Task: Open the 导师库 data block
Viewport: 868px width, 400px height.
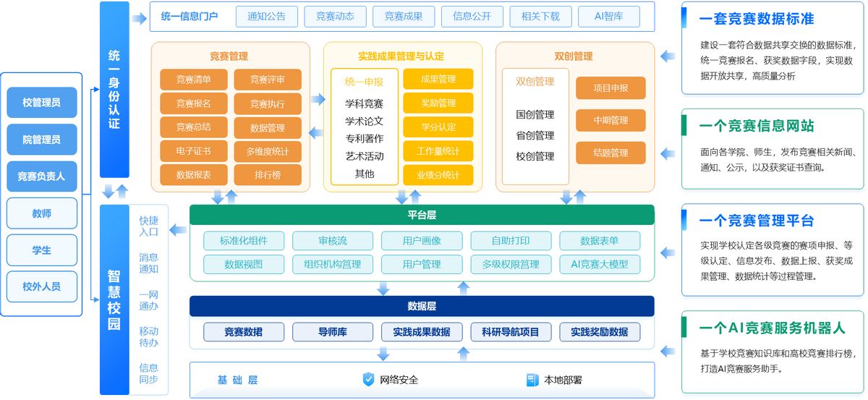Action: click(333, 332)
